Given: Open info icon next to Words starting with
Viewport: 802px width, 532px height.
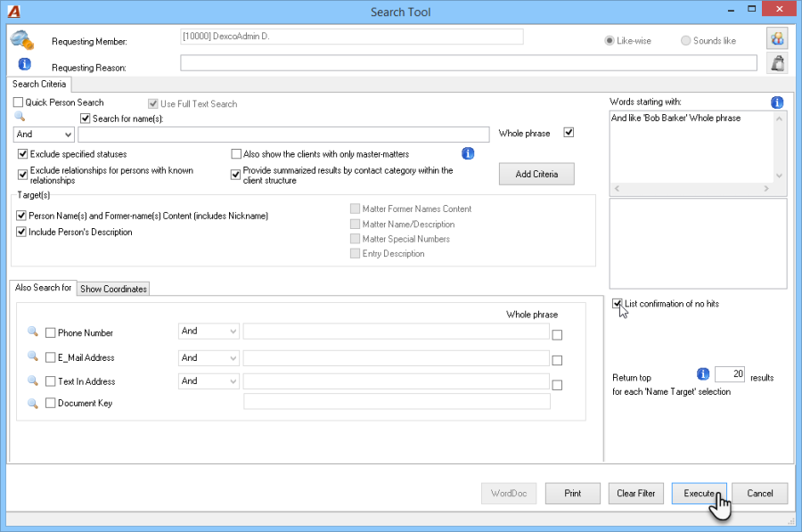Looking at the screenshot, I should 777,102.
